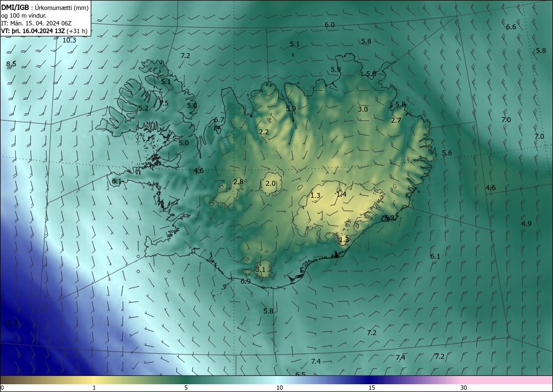This screenshot has height=392, width=553.
Task: Click the 4.9 value label
Action: 526,223
